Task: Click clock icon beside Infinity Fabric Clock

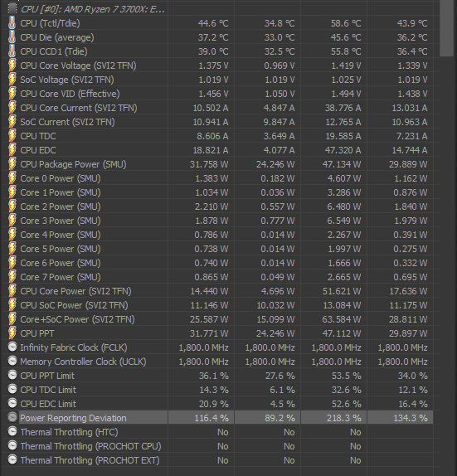Action: (12, 347)
